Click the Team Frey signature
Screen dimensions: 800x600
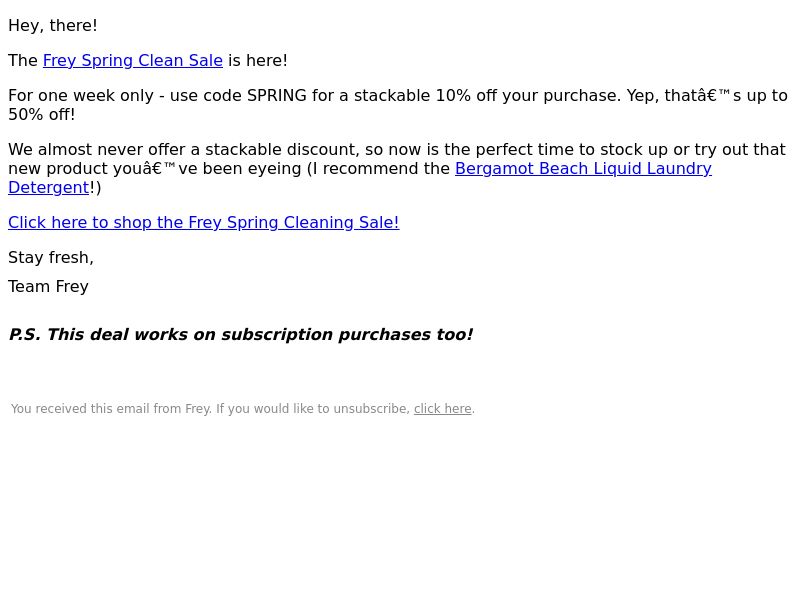(x=48, y=287)
